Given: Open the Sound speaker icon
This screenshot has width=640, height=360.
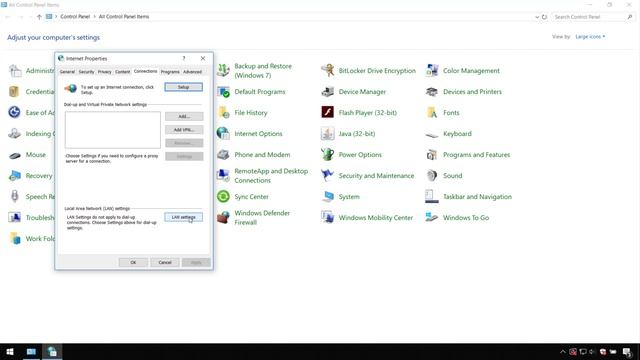Looking at the screenshot, I should [432, 176].
